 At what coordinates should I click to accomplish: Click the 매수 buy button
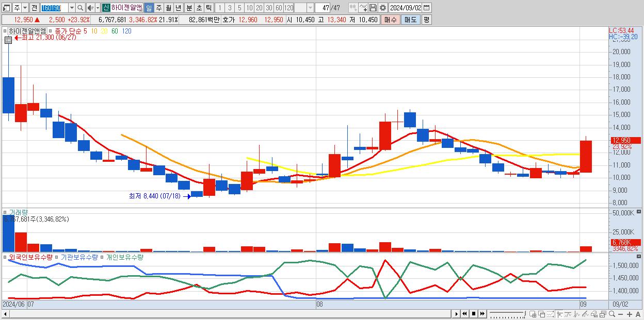[x=391, y=20]
